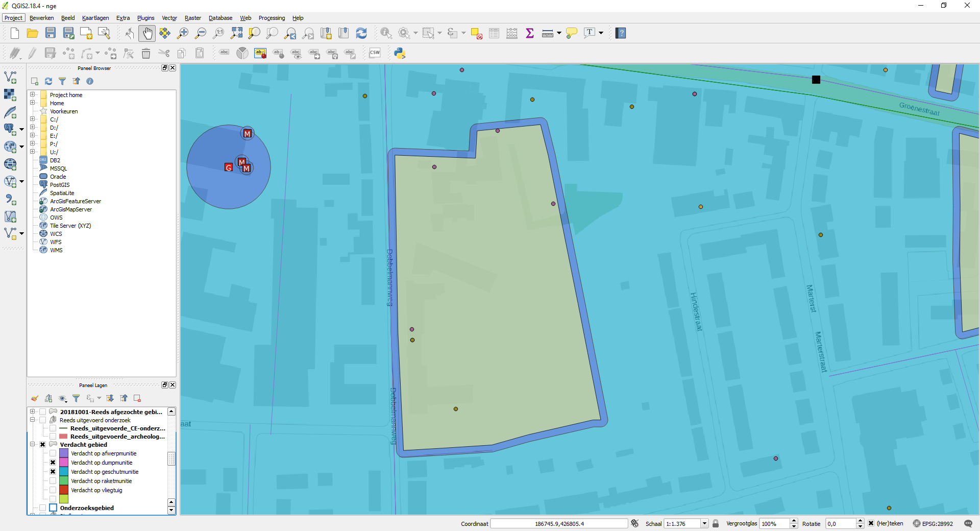Expand the C:/ drive node
The width and height of the screenshot is (980, 531).
point(32,119)
